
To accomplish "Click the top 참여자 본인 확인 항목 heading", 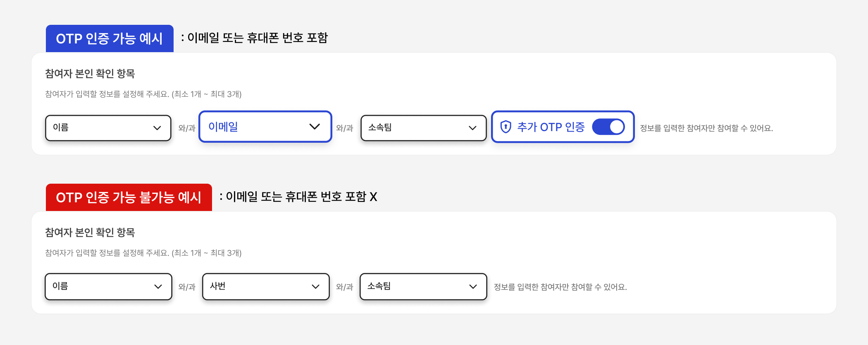I will click(x=90, y=74).
